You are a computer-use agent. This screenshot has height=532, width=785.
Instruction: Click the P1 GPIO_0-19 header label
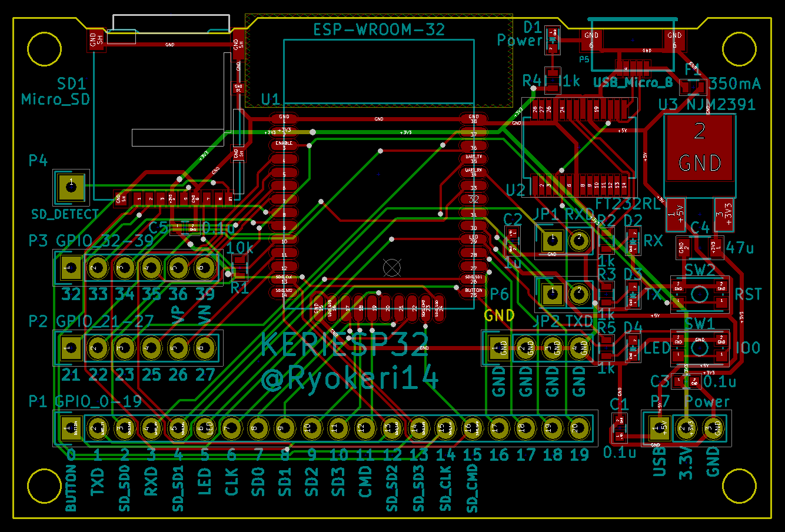(x=85, y=401)
